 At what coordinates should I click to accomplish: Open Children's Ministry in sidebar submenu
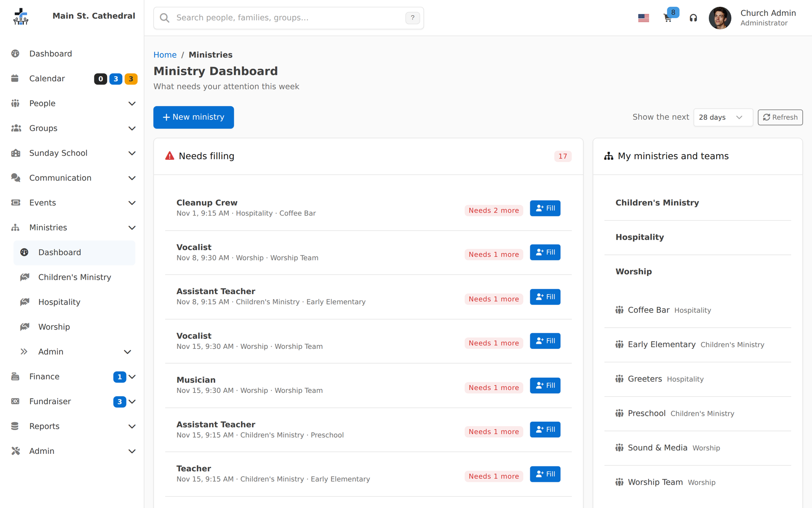point(74,277)
